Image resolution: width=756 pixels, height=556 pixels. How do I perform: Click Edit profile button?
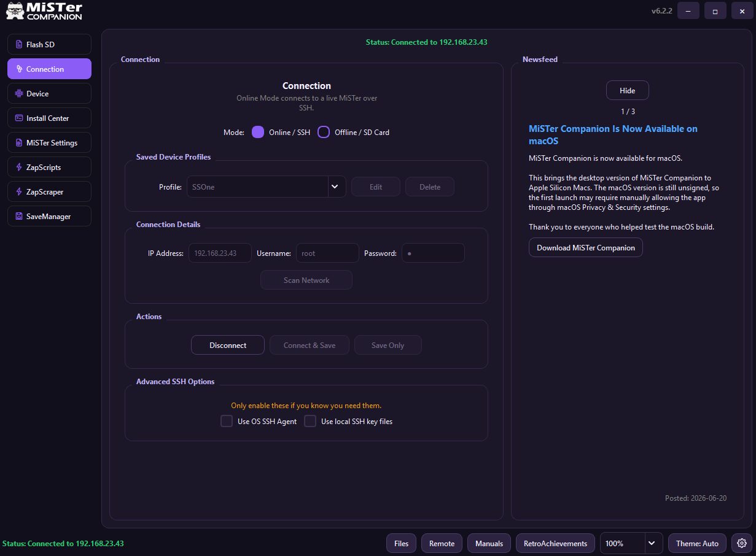(x=376, y=187)
